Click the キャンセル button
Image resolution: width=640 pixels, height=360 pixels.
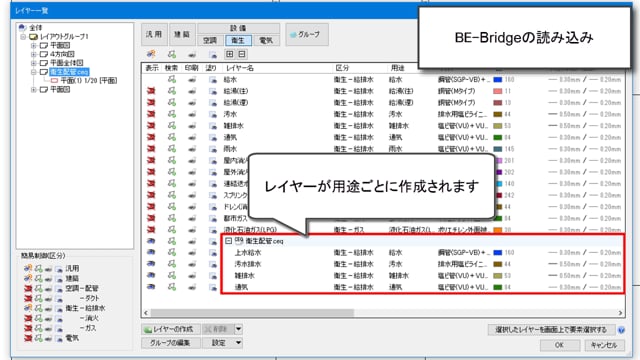[x=604, y=345]
